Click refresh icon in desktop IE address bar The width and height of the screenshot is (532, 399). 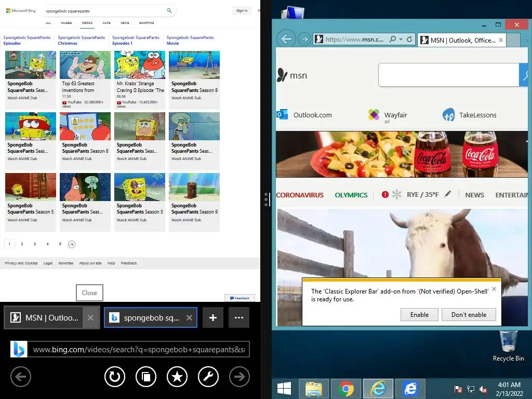coord(409,39)
